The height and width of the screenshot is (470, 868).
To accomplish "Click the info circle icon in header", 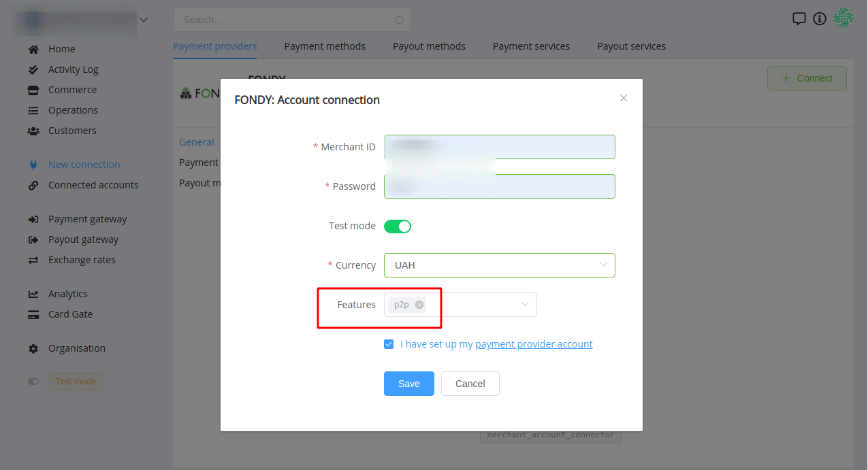I will coord(820,19).
